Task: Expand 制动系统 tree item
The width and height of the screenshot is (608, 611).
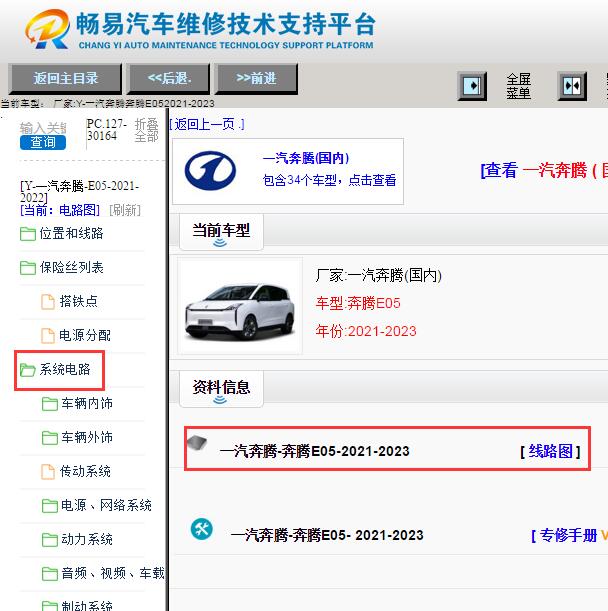Action: point(87,606)
